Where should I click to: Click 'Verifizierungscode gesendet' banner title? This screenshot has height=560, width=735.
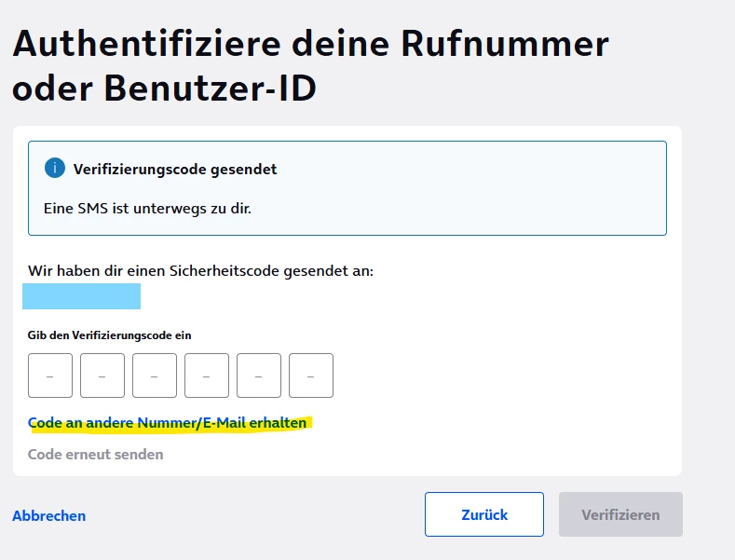tap(175, 170)
